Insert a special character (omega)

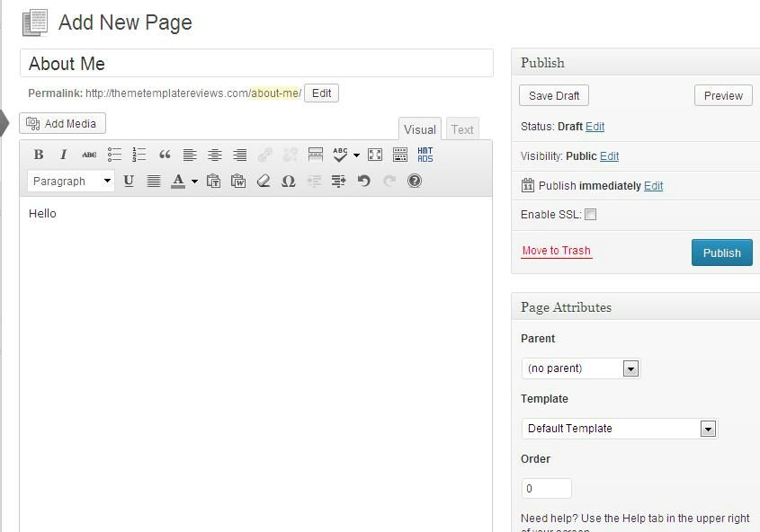click(x=289, y=181)
